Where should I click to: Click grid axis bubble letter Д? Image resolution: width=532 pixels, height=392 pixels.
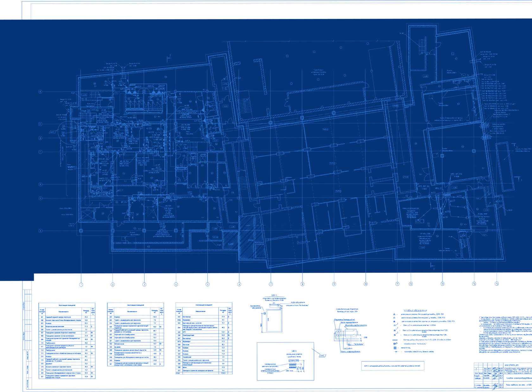pos(40,138)
